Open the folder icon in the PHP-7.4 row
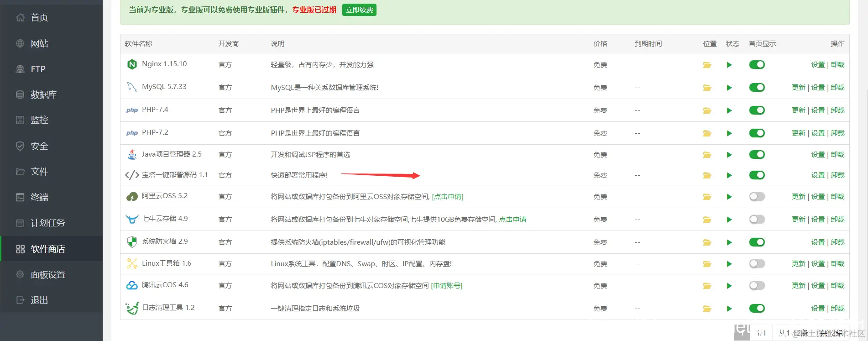This screenshot has width=868, height=341. click(x=707, y=110)
